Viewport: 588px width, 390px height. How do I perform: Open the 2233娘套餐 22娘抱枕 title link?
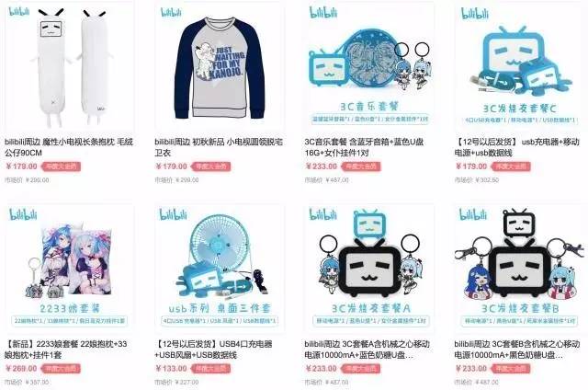tap(65, 350)
